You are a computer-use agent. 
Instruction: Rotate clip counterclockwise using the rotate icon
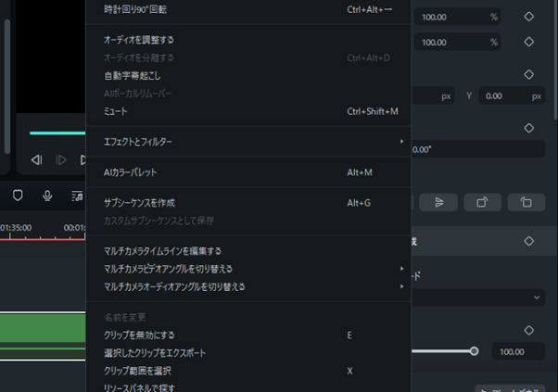click(526, 202)
